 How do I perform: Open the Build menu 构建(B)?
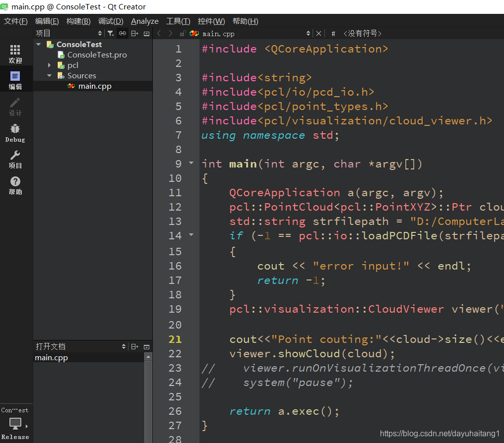tap(78, 21)
